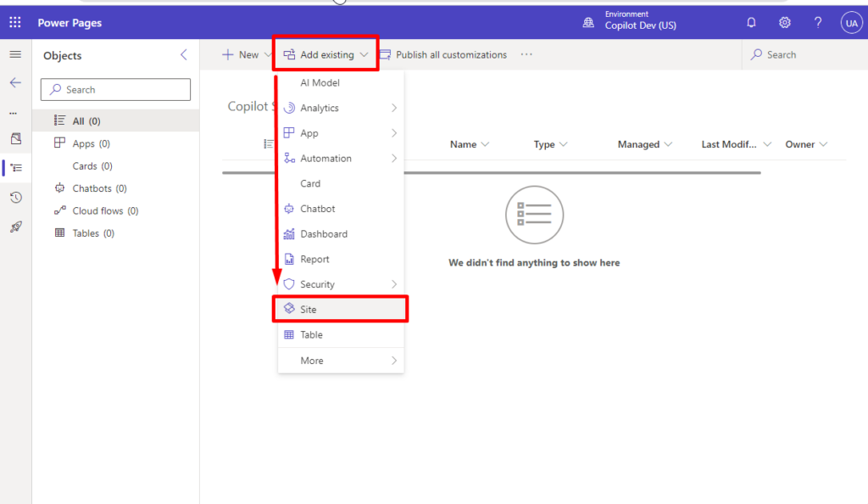Screen dimensions: 868x504
Task: Open the settings gear icon
Action: 784,23
